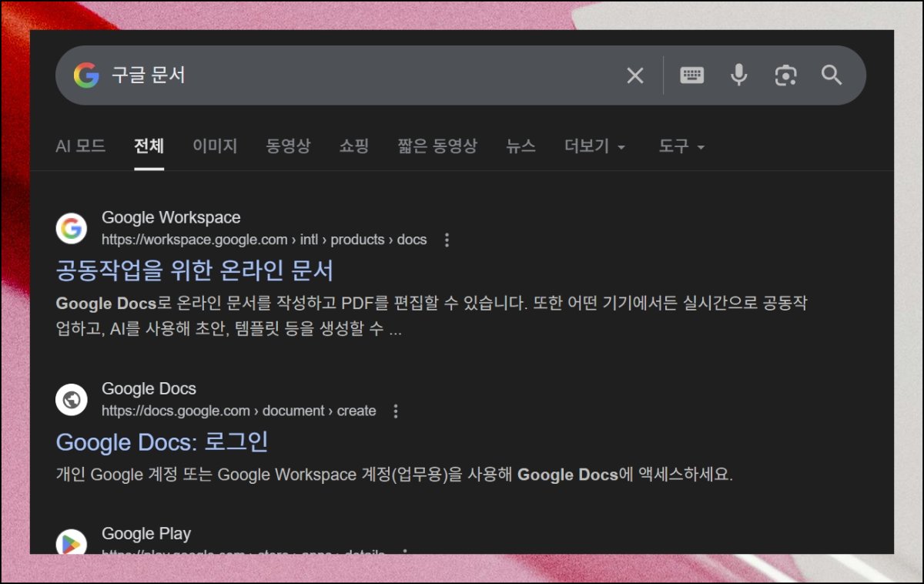924x584 pixels.
Task: Click the workspace.google.com URL breadcrumb
Action: (x=264, y=240)
